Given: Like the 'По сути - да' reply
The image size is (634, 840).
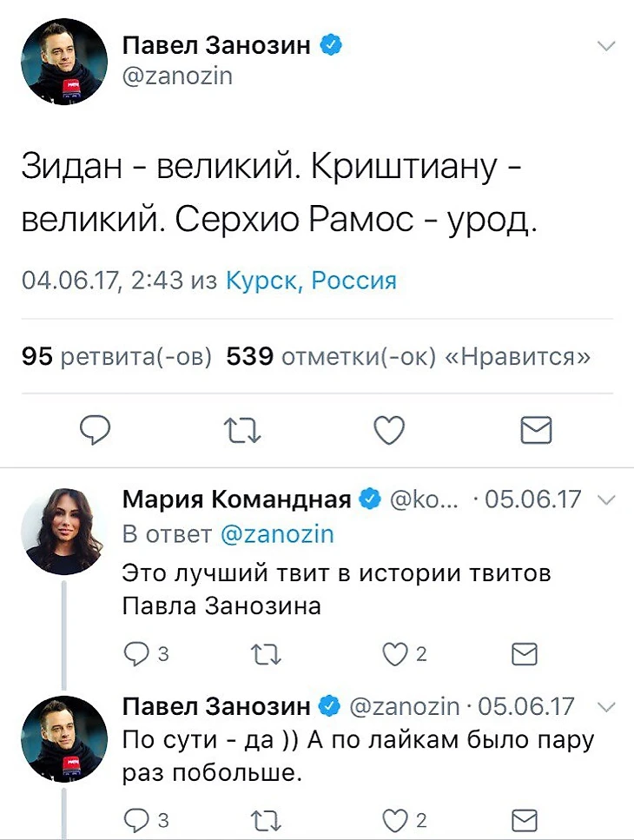Looking at the screenshot, I should tap(396, 819).
